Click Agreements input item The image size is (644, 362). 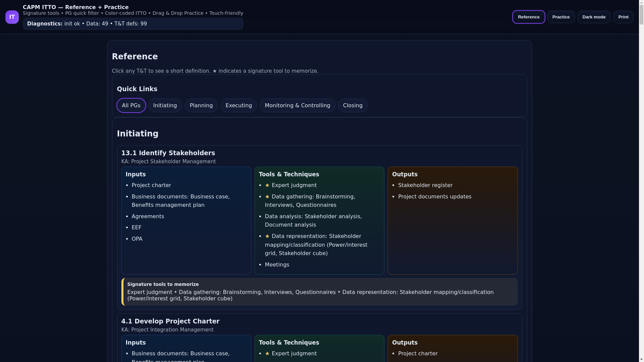148,217
